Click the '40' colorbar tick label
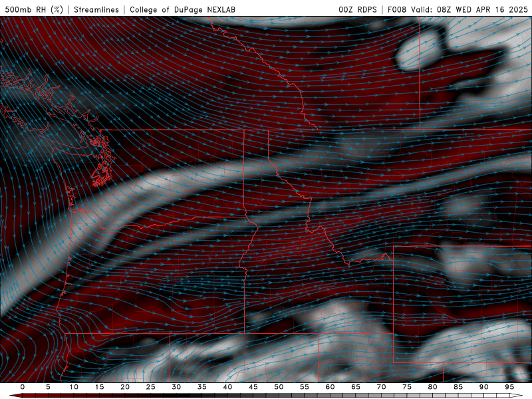Image resolution: width=532 pixels, height=399 pixels. click(x=227, y=387)
